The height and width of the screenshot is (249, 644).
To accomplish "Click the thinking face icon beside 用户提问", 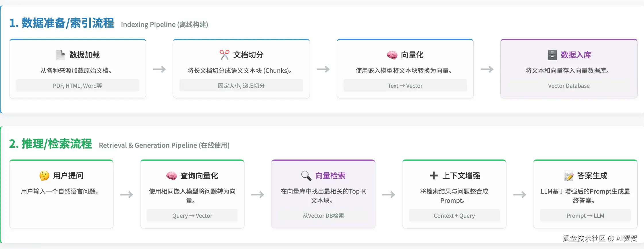I will coord(44,176).
